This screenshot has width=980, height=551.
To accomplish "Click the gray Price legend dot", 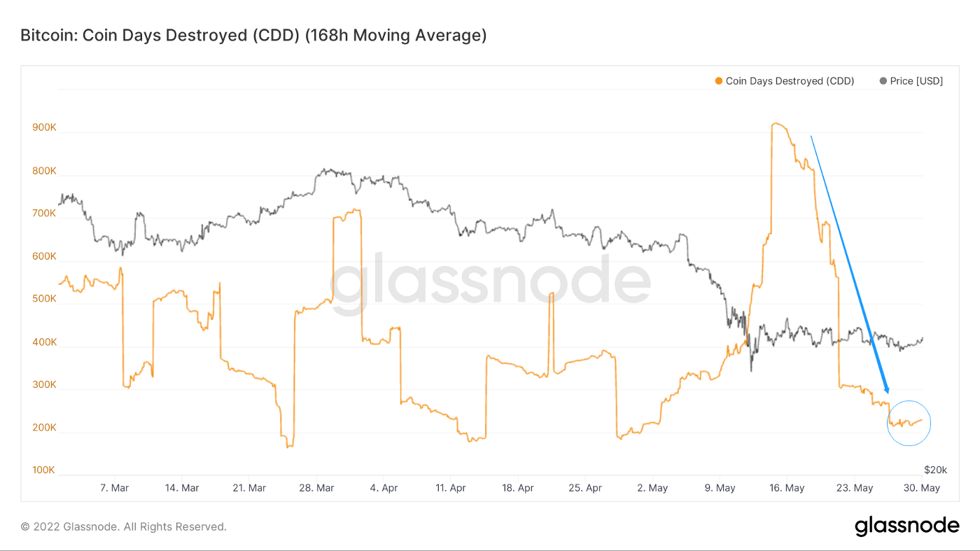I will tap(883, 81).
